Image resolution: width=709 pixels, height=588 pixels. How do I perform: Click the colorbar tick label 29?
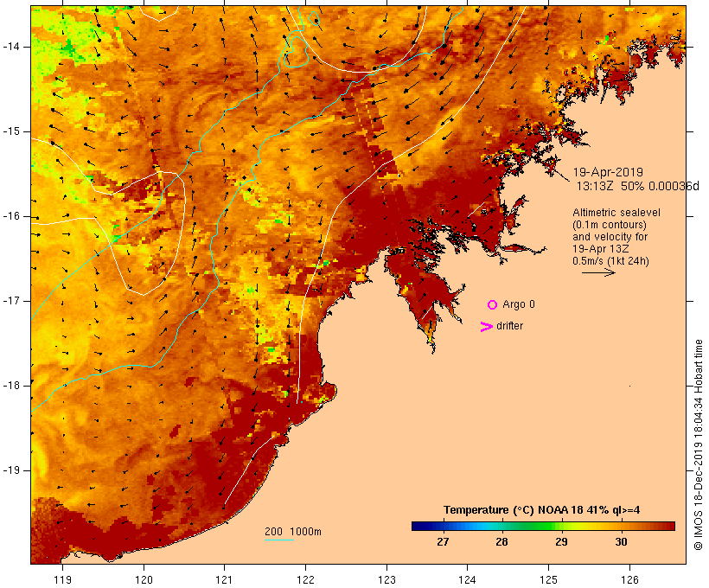pyautogui.click(x=561, y=542)
